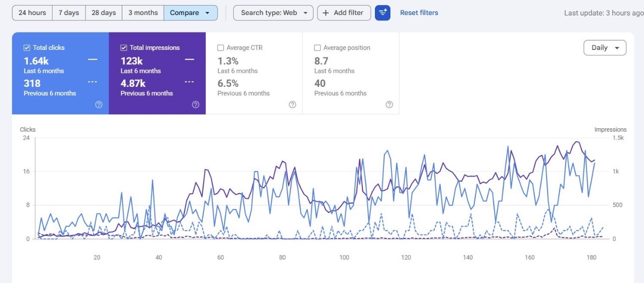Click the 123k total impressions value
Viewport: 644px width, 283px height.
pos(132,61)
